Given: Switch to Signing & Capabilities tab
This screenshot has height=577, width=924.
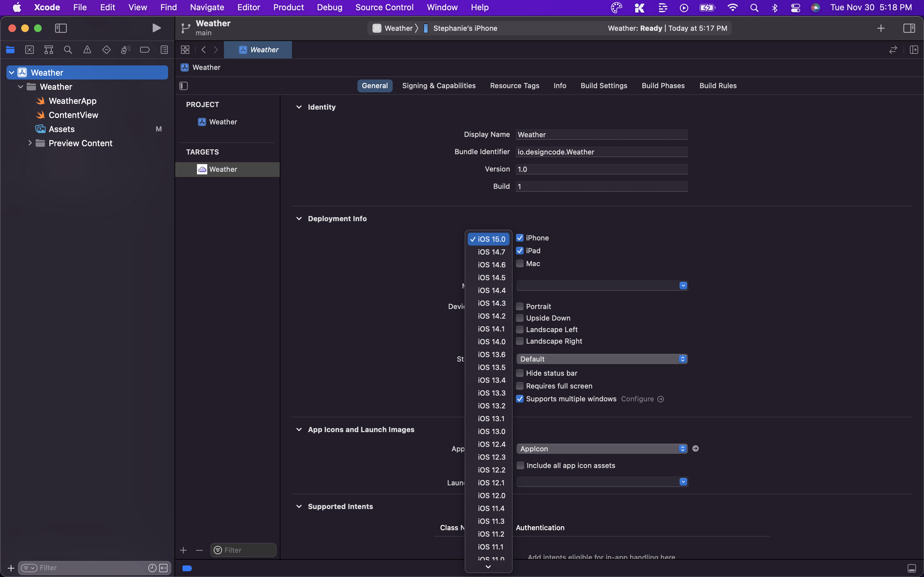Looking at the screenshot, I should point(439,86).
